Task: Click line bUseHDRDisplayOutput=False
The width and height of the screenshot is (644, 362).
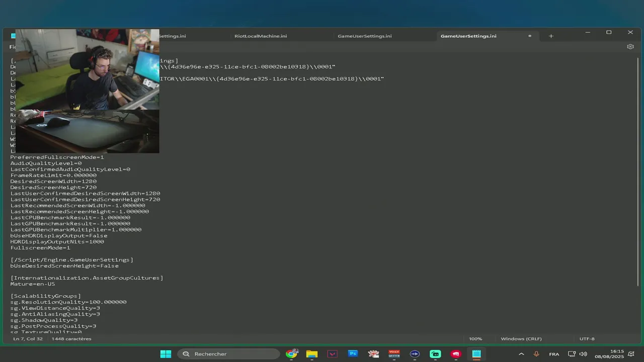Action: (x=59, y=236)
